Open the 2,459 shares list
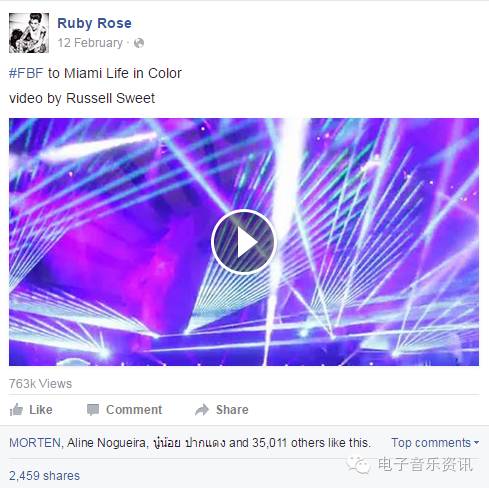 click(44, 476)
